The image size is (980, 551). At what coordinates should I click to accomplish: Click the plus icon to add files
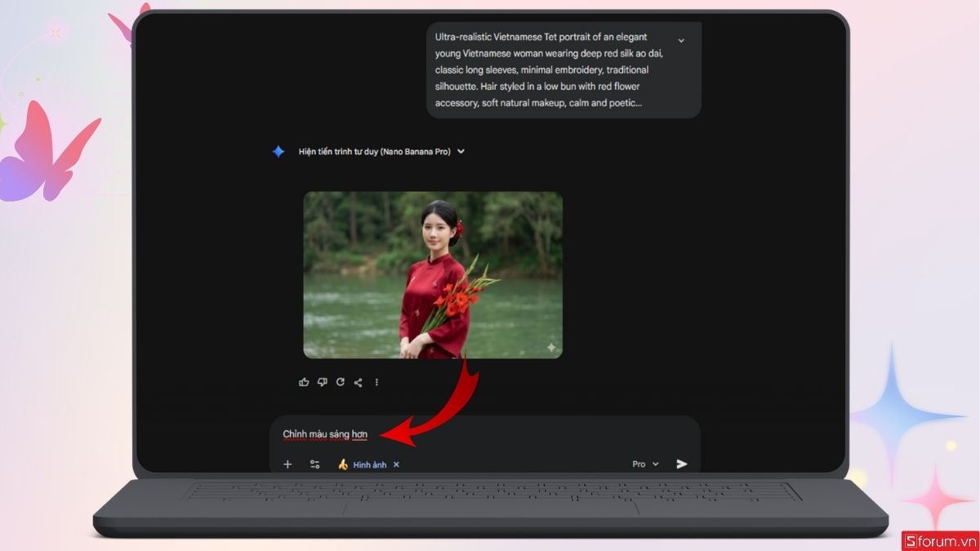pos(287,464)
